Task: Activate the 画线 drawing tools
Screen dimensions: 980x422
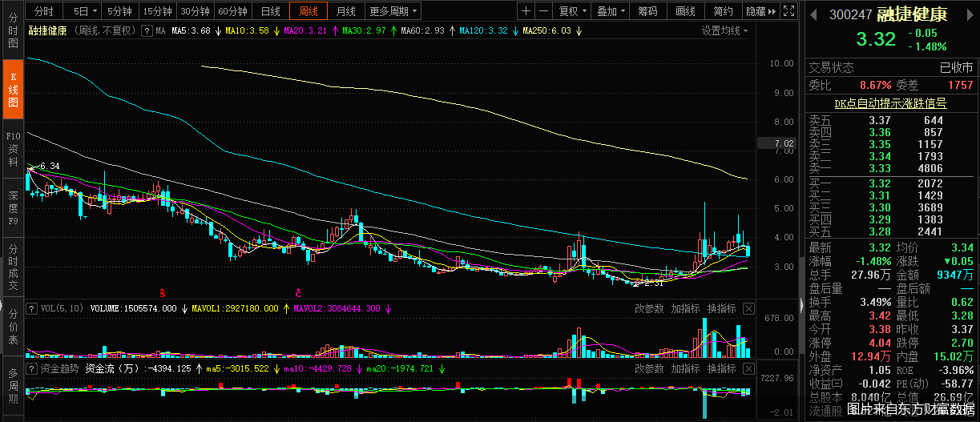Action: (x=685, y=11)
